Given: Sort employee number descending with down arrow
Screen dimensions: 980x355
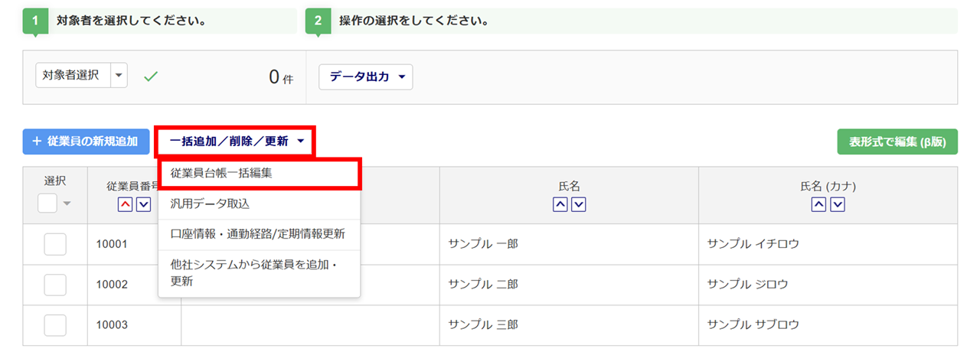Looking at the screenshot, I should 142,204.
